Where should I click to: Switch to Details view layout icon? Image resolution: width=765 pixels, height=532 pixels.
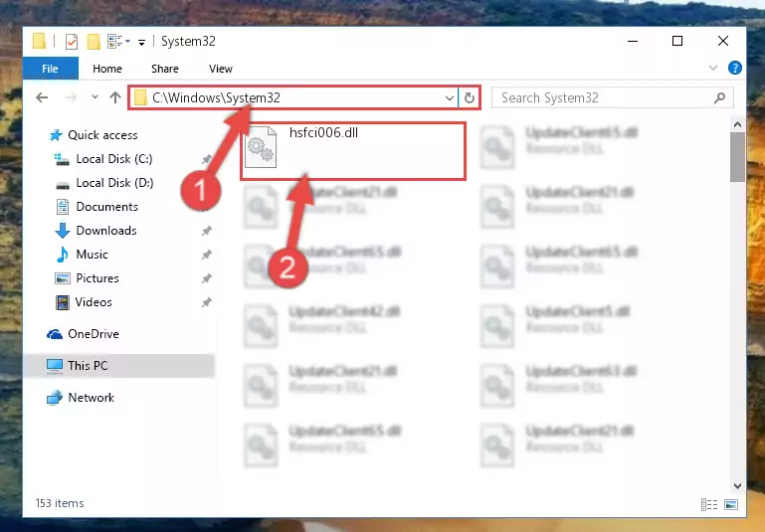(x=709, y=505)
